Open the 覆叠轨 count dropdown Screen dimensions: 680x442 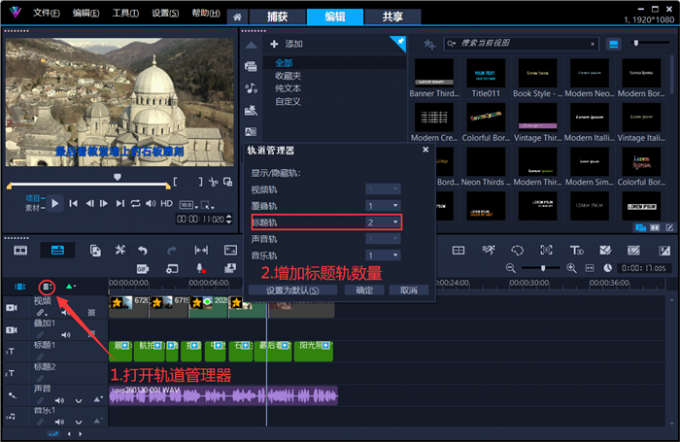395,205
